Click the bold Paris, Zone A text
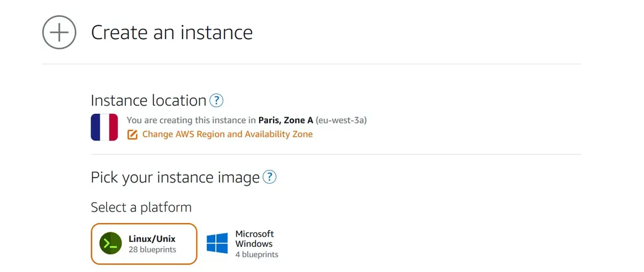 point(286,120)
